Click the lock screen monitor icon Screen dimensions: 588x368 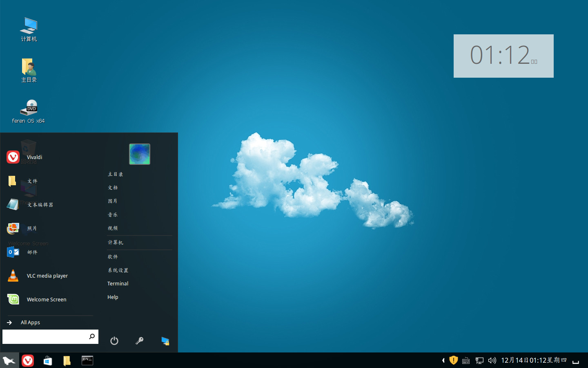coord(165,341)
